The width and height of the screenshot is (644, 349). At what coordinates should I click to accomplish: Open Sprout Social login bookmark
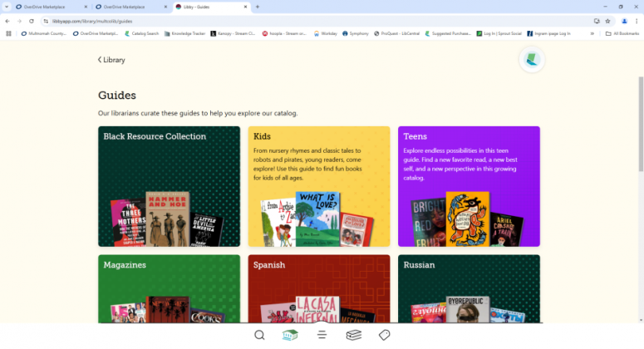[x=499, y=34]
